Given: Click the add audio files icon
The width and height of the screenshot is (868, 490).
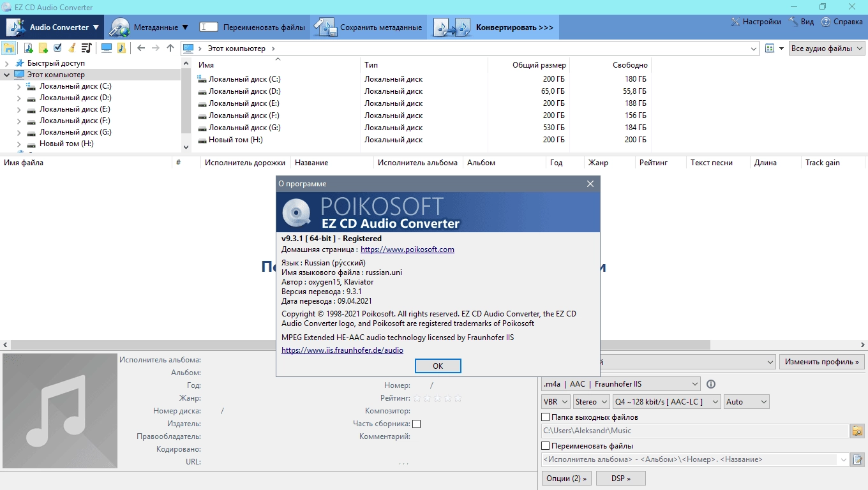Looking at the screenshot, I should pos(28,48).
